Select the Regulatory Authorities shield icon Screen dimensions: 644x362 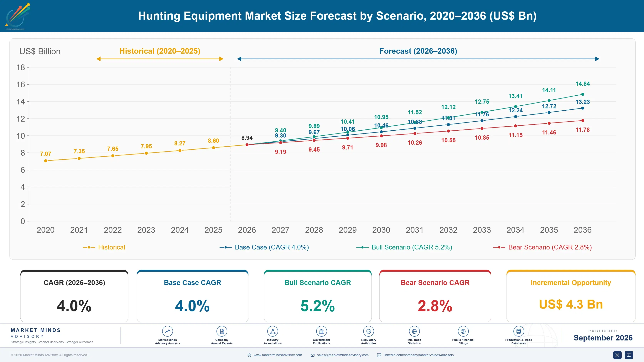[x=368, y=331]
